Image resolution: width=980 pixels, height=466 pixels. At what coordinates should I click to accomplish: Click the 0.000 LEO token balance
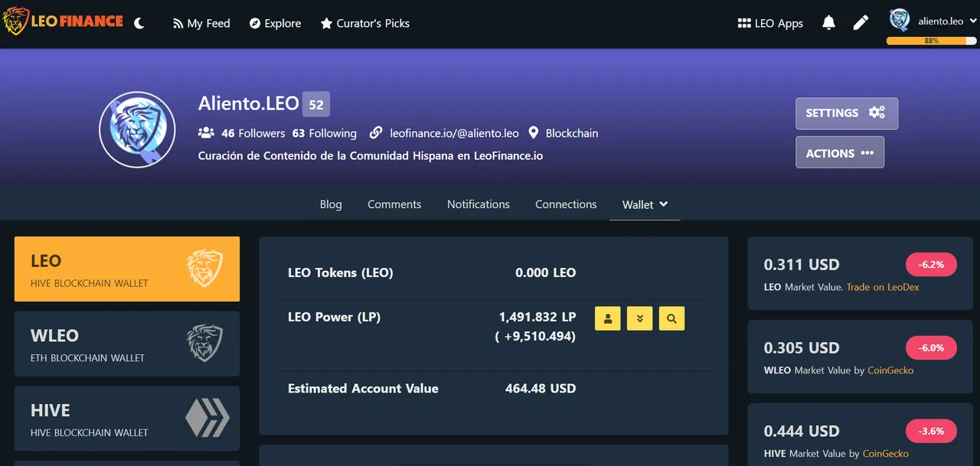pyautogui.click(x=546, y=272)
